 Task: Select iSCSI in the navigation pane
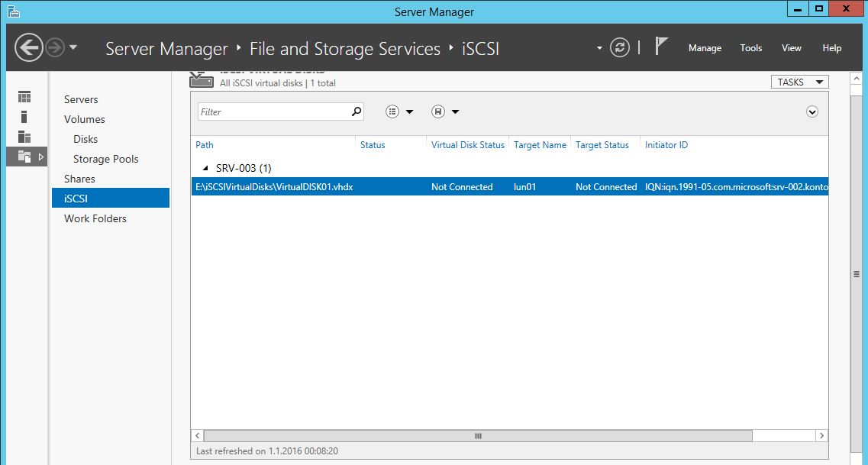point(111,199)
